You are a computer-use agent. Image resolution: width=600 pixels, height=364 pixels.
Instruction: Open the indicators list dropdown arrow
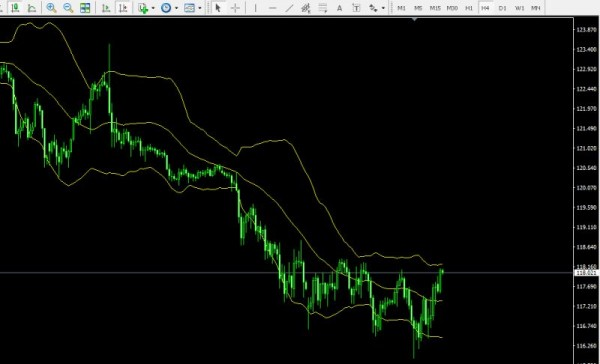[x=153, y=8]
